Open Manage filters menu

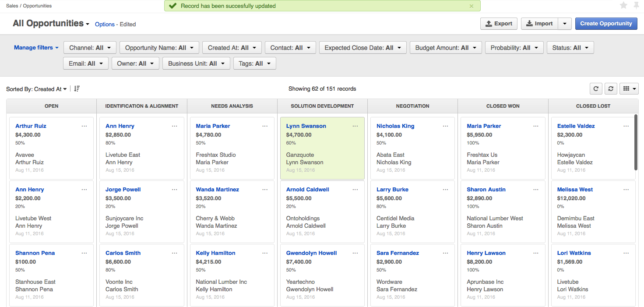(x=36, y=48)
